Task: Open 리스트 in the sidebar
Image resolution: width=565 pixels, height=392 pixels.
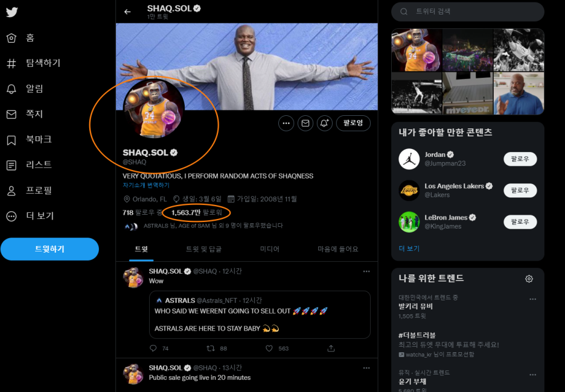Action: pos(29,165)
